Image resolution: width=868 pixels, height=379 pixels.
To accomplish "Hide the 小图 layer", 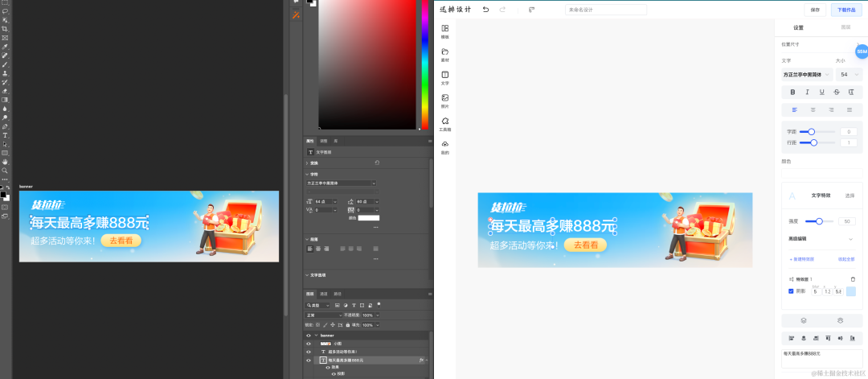I will (309, 344).
